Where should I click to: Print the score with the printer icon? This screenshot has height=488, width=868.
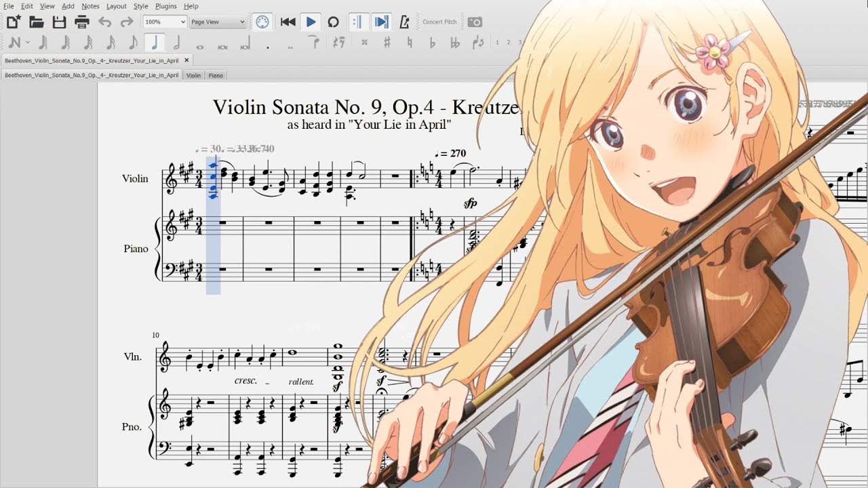82,22
